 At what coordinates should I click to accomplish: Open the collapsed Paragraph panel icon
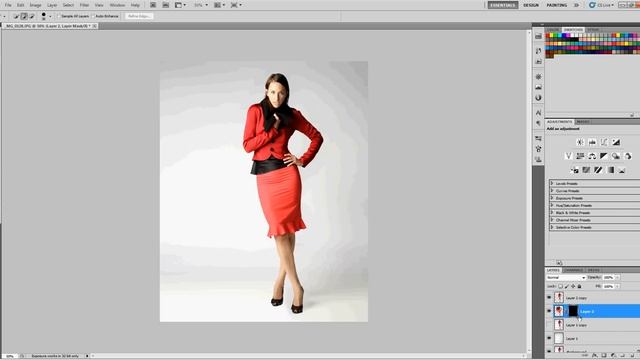(538, 123)
